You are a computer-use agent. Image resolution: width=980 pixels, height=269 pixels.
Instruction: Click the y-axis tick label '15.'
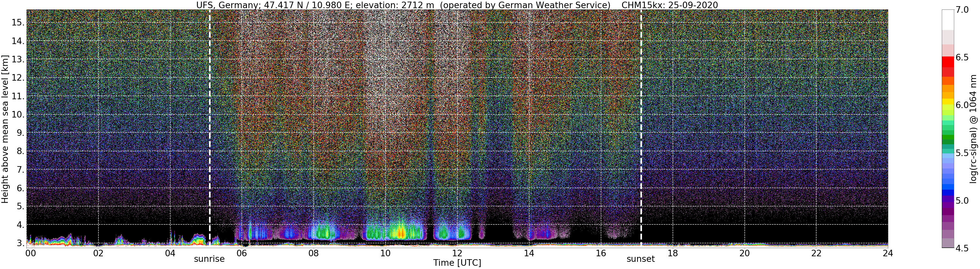pyautogui.click(x=18, y=23)
